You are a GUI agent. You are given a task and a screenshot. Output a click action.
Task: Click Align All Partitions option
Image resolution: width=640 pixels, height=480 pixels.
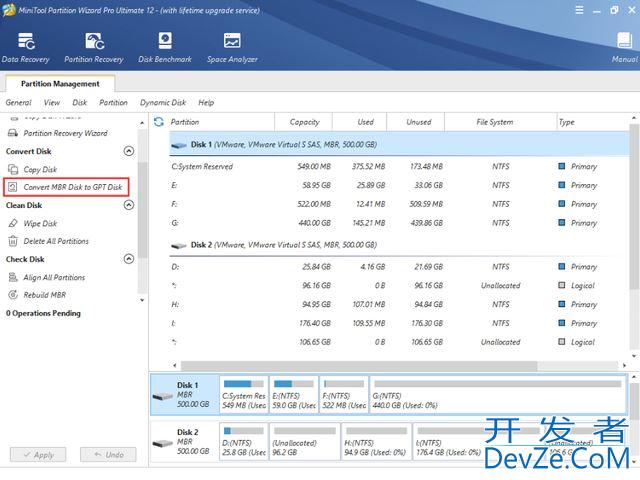54,277
